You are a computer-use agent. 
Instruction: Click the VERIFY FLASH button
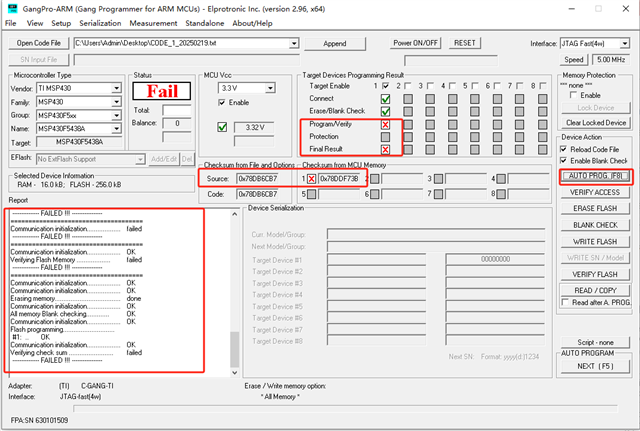point(595,274)
